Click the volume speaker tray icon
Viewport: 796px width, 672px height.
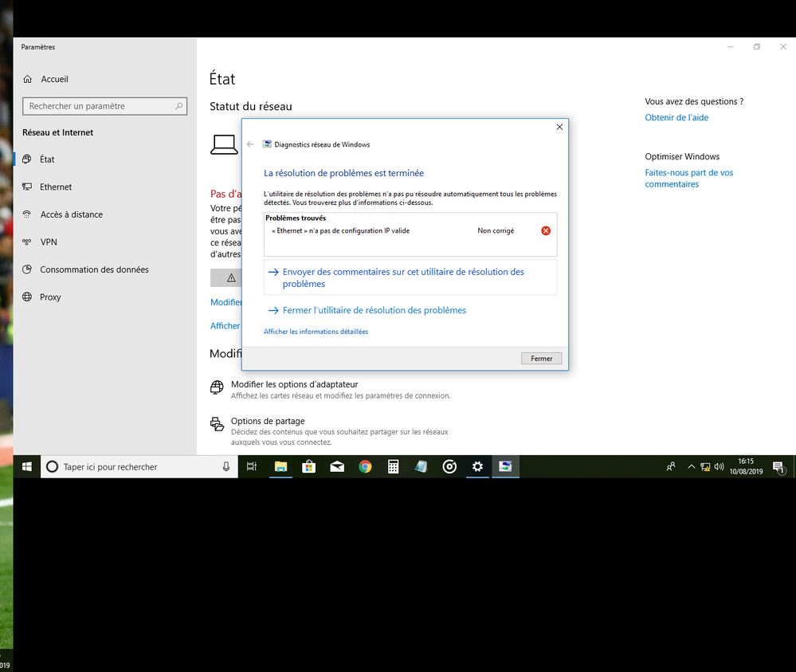tap(719, 467)
